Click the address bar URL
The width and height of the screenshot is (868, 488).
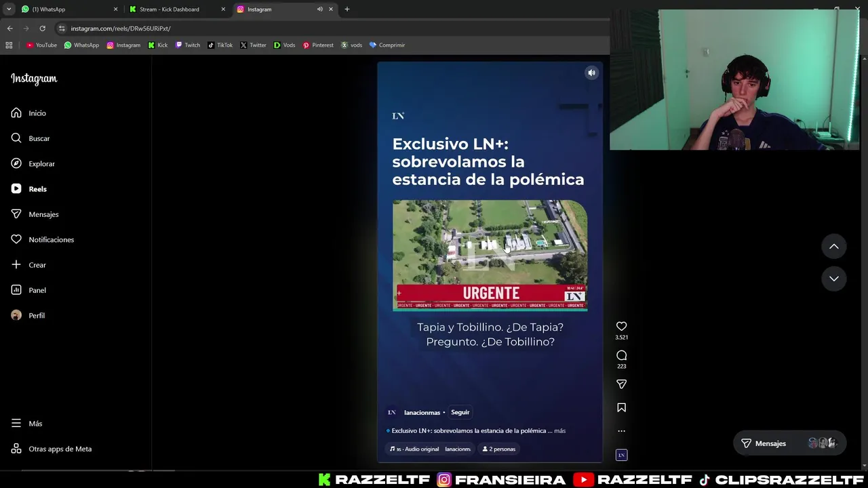(x=121, y=28)
